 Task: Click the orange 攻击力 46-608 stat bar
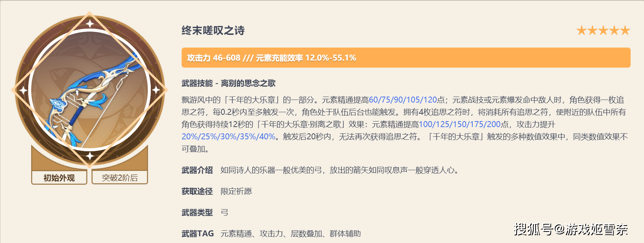[406, 58]
